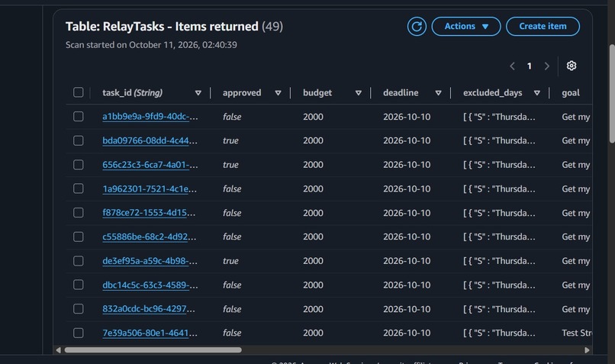
Task: Select page number 1
Action: (x=530, y=66)
